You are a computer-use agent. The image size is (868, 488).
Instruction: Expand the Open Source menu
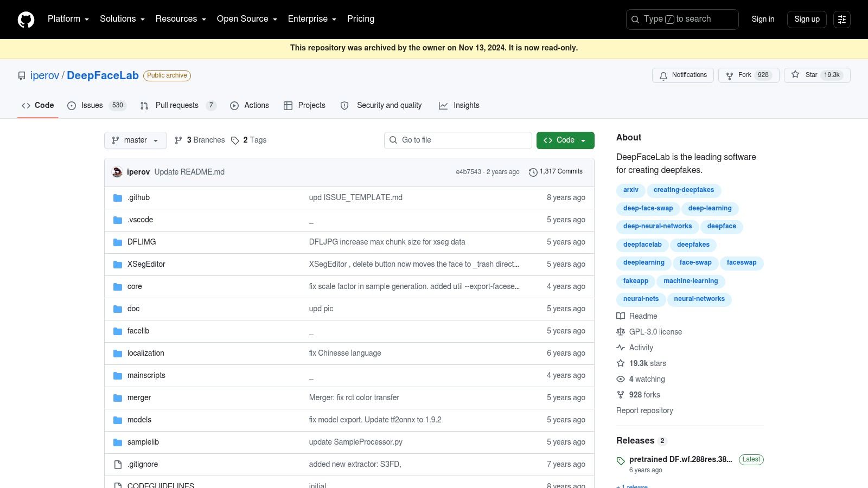pos(247,19)
